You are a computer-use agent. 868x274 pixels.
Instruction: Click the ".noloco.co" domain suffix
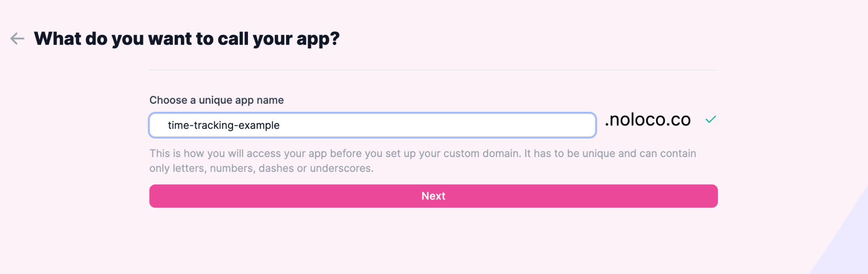click(648, 120)
